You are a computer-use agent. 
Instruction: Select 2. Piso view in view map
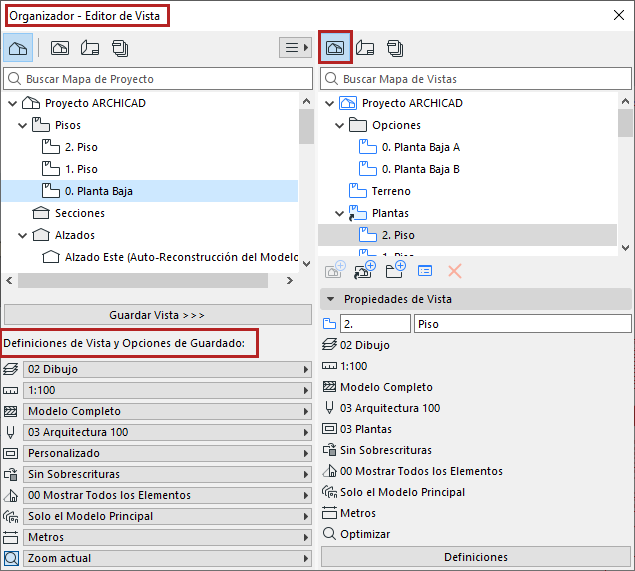pos(467,235)
